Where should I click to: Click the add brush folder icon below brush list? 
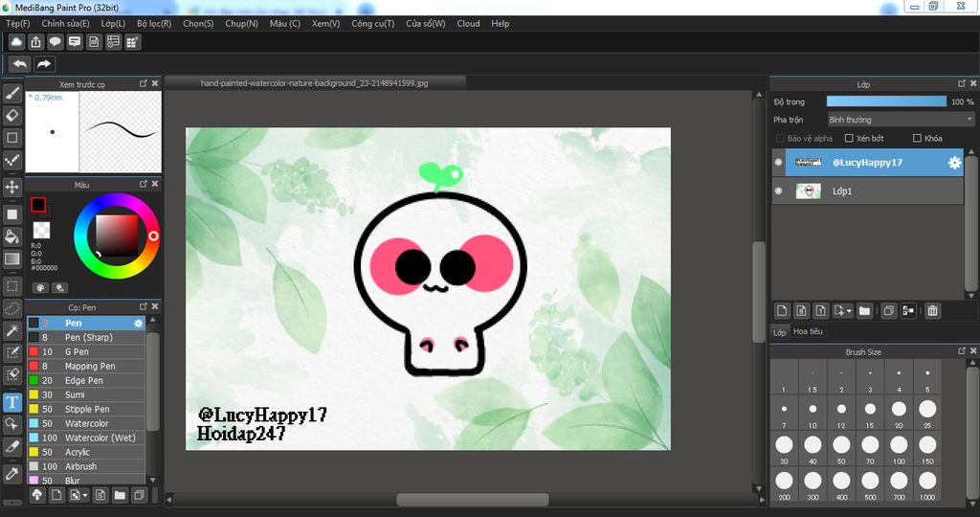pos(120,495)
